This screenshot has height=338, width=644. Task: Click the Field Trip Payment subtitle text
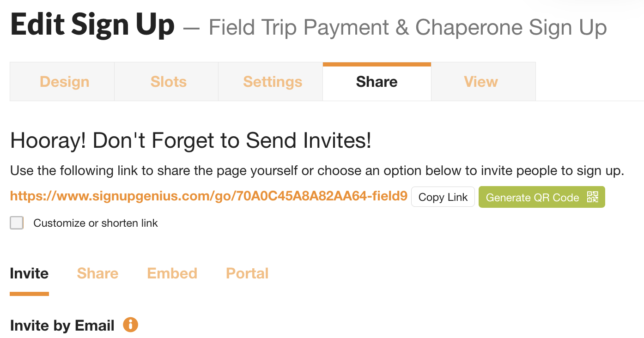(x=407, y=27)
